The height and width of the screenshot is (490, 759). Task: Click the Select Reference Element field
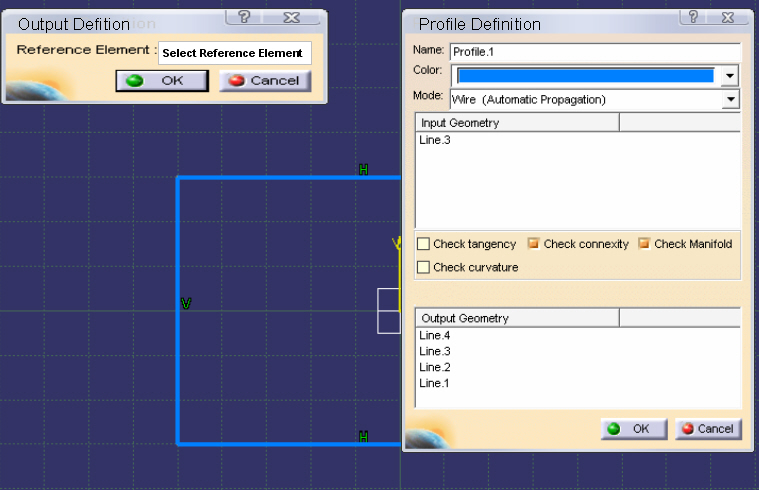(x=235, y=53)
